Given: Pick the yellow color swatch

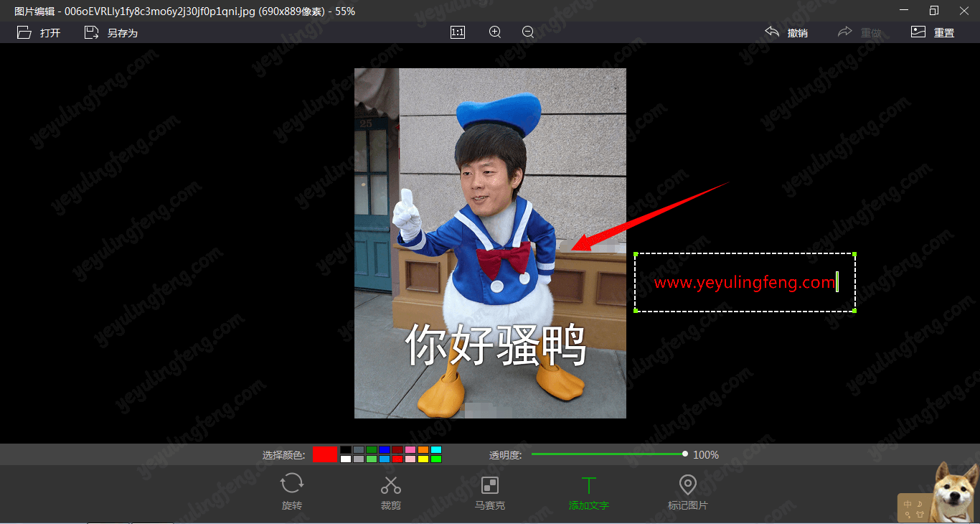Looking at the screenshot, I should [423, 459].
